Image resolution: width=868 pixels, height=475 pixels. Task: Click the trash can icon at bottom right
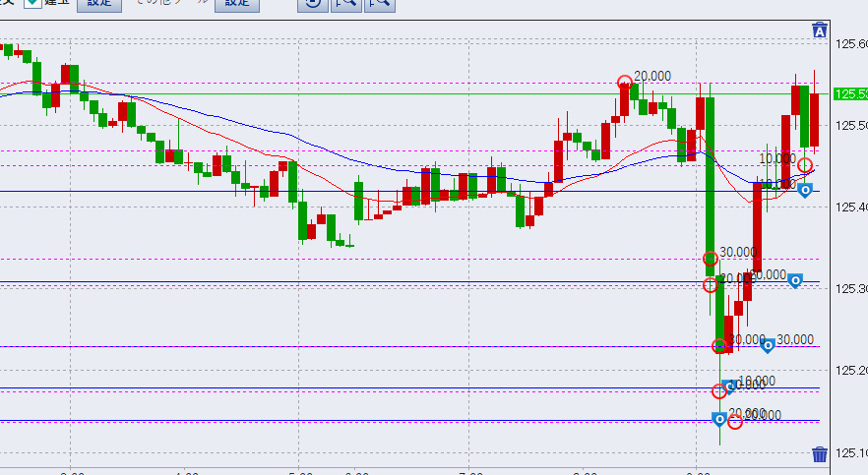[820, 453]
